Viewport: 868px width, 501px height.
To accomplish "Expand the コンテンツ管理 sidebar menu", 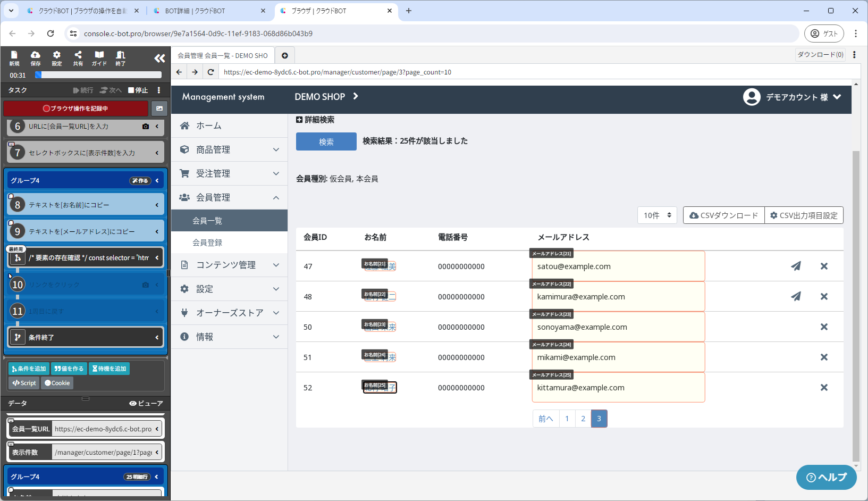I will click(230, 265).
